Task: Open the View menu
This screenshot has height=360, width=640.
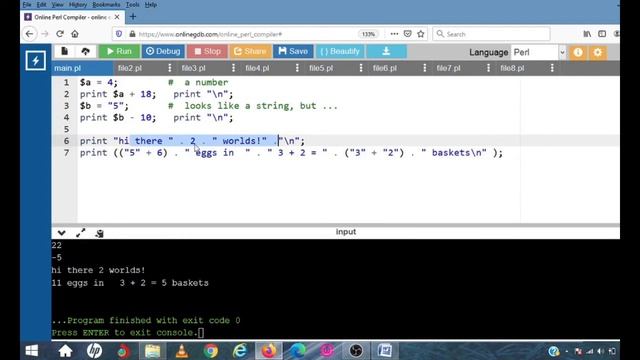Action: point(57,5)
